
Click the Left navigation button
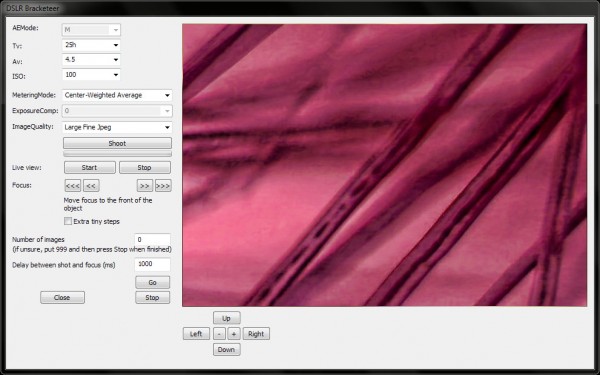196,334
